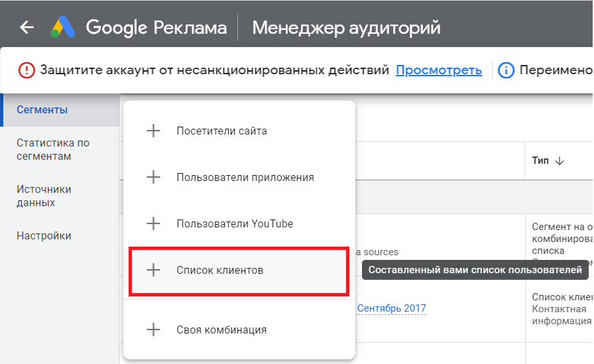Open Настройки in the sidebar

click(44, 236)
